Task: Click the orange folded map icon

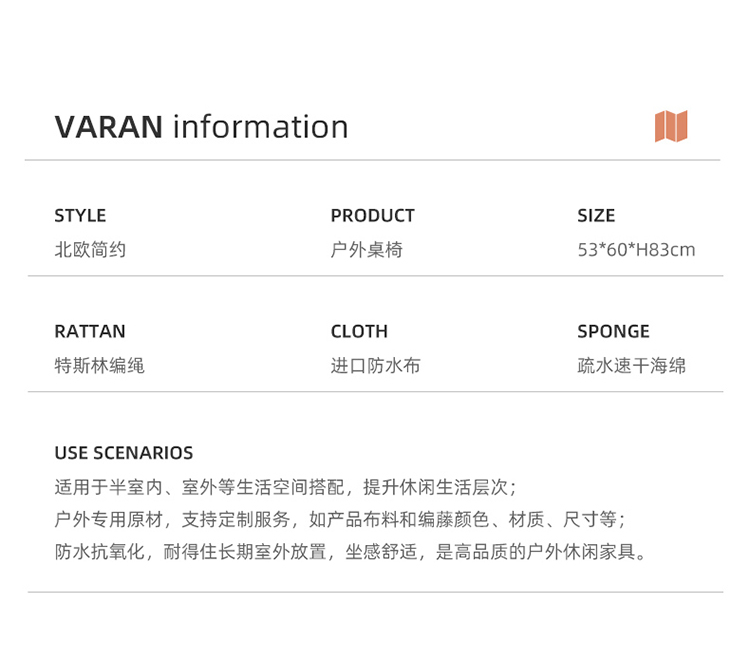Action: pos(671,126)
